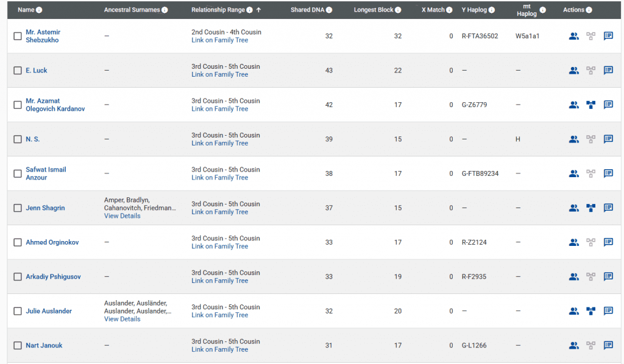This screenshot has width=624, height=364.
Task: Check the box for Ahmed Orginokov
Action: pyautogui.click(x=18, y=242)
